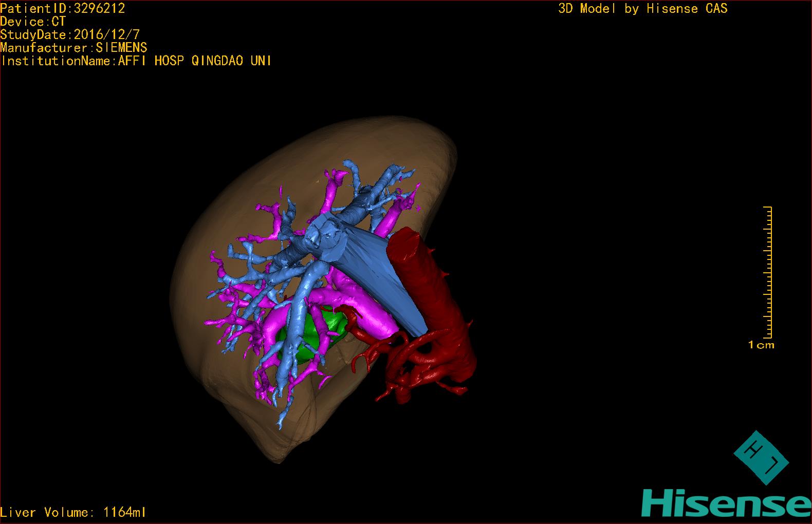Click the wide blue inferior vena cava
This screenshot has width=812, height=524.
point(391,277)
